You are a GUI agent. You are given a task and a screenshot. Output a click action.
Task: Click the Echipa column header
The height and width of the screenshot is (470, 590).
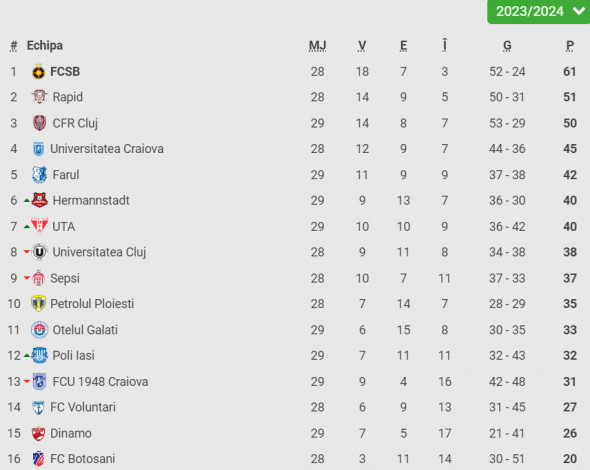point(45,46)
